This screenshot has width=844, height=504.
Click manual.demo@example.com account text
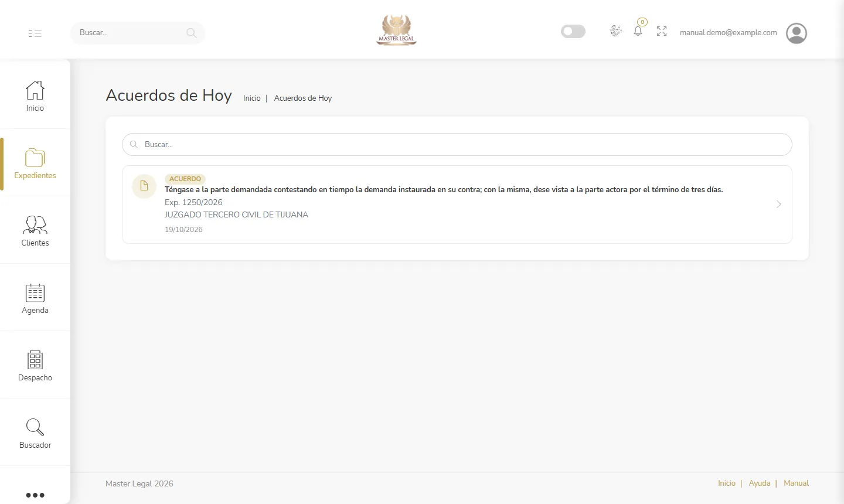(729, 33)
